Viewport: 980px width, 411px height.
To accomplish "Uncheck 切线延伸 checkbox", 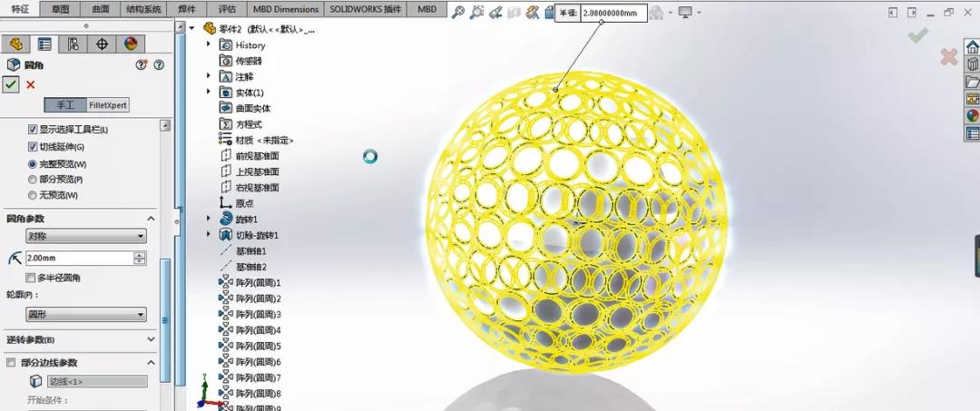I will 33,147.
